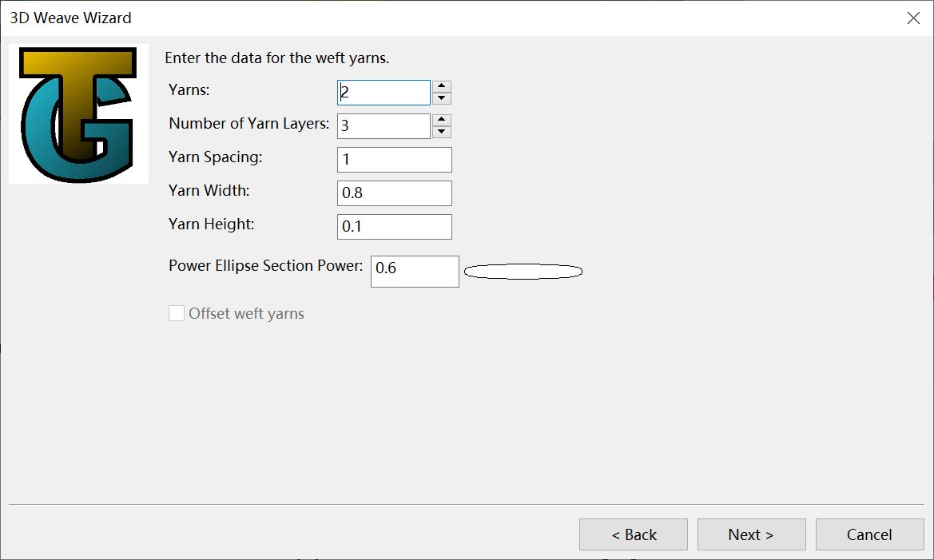Screen dimensions: 934x560
Task: Decrease the Yarns count with down arrow
Action: [x=442, y=99]
